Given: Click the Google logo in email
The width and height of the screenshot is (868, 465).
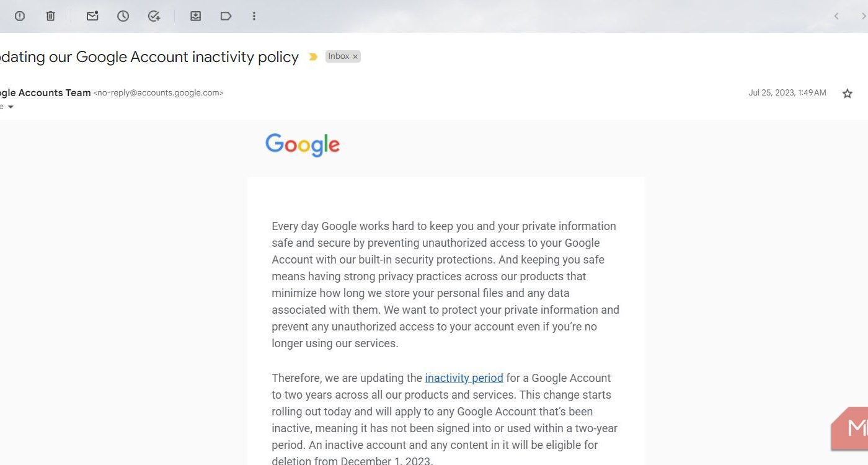Looking at the screenshot, I should (303, 145).
